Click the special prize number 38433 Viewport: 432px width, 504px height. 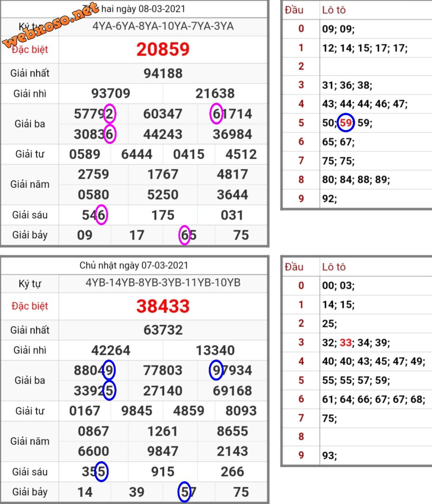(163, 306)
